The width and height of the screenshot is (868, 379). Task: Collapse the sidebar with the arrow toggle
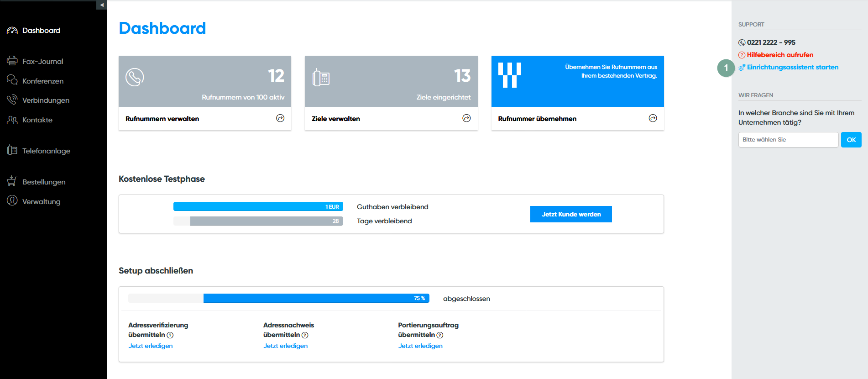pos(102,5)
